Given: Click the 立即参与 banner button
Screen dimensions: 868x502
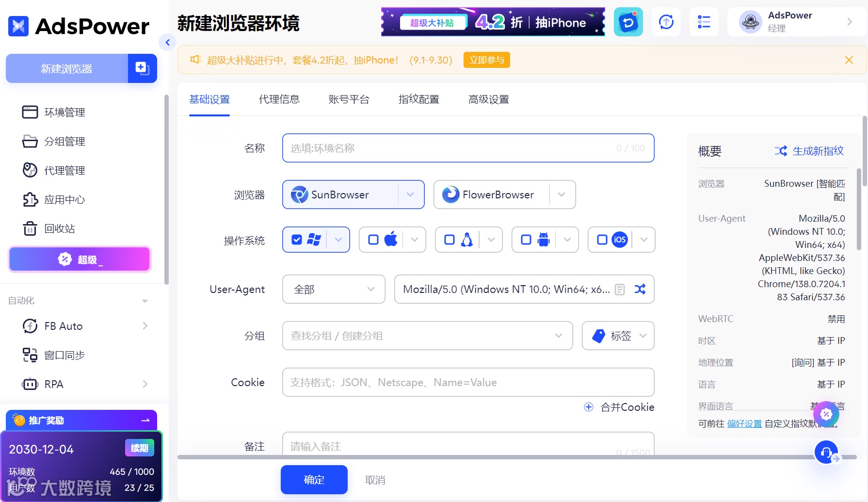Looking at the screenshot, I should [x=487, y=60].
